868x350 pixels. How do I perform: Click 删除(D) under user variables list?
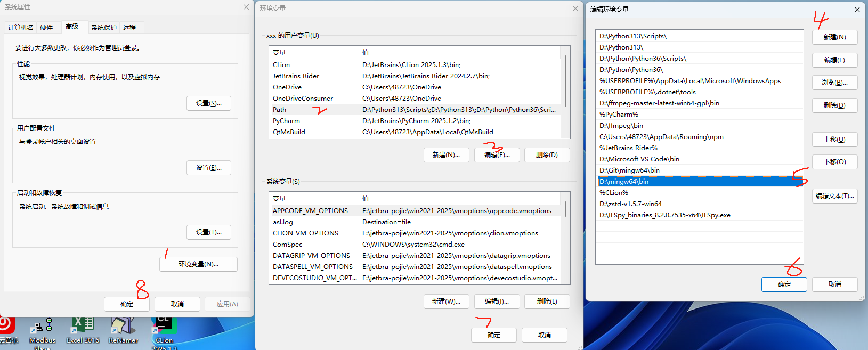coord(547,155)
